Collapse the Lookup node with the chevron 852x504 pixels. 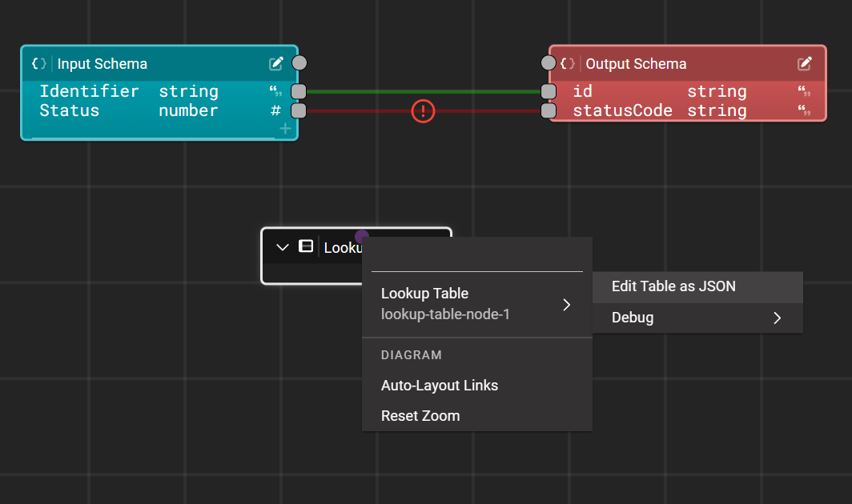[x=282, y=248]
